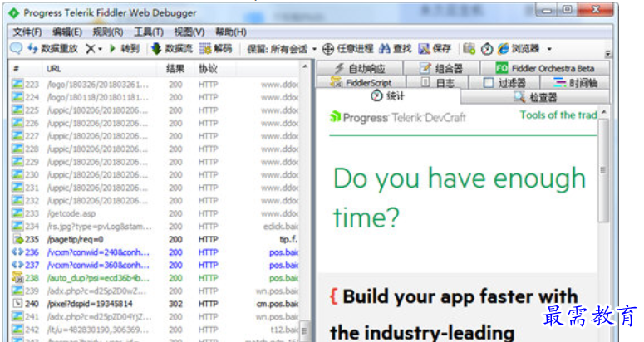Image resolution: width=644 pixels, height=342 pixels.
Task: Select session 239 /adx.php row
Action: (x=155, y=291)
